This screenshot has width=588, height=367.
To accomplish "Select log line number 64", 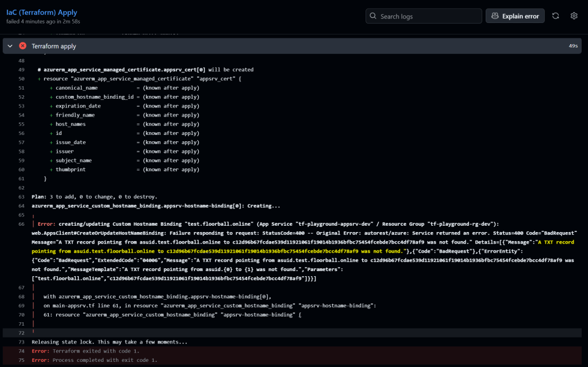I will (21, 206).
